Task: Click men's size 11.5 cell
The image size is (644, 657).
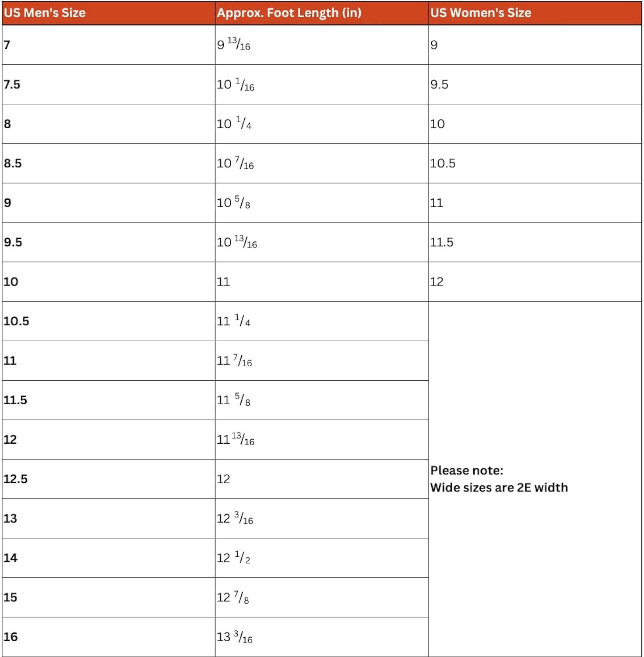Action: pyautogui.click(x=109, y=400)
